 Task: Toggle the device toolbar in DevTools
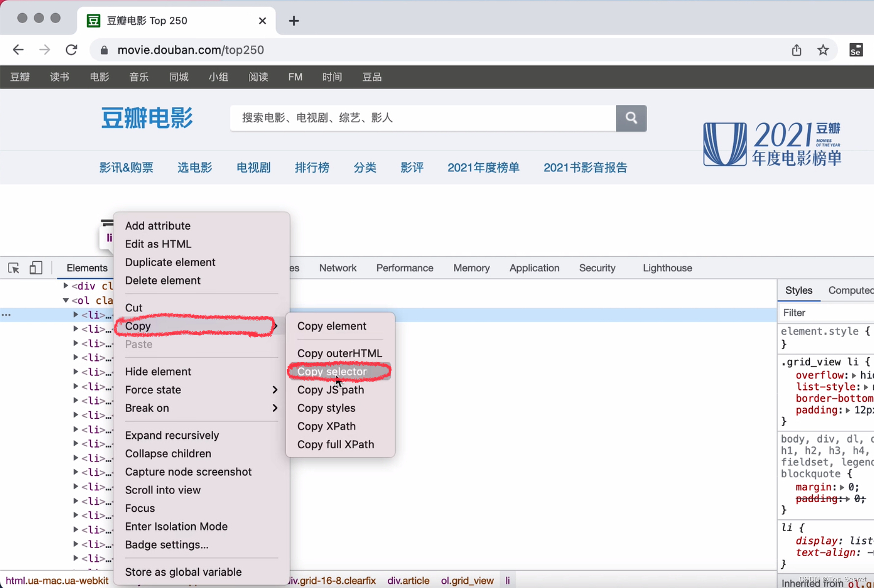pyautogui.click(x=36, y=268)
